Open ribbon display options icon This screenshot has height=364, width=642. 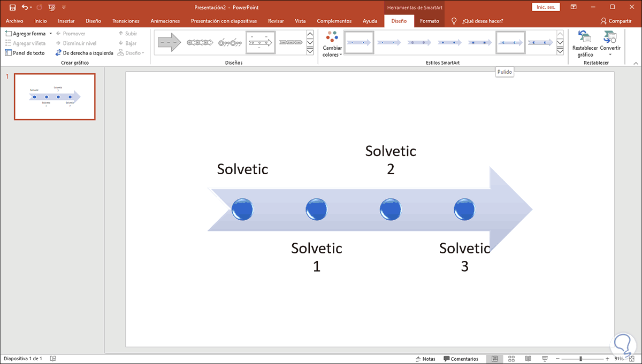[574, 7]
